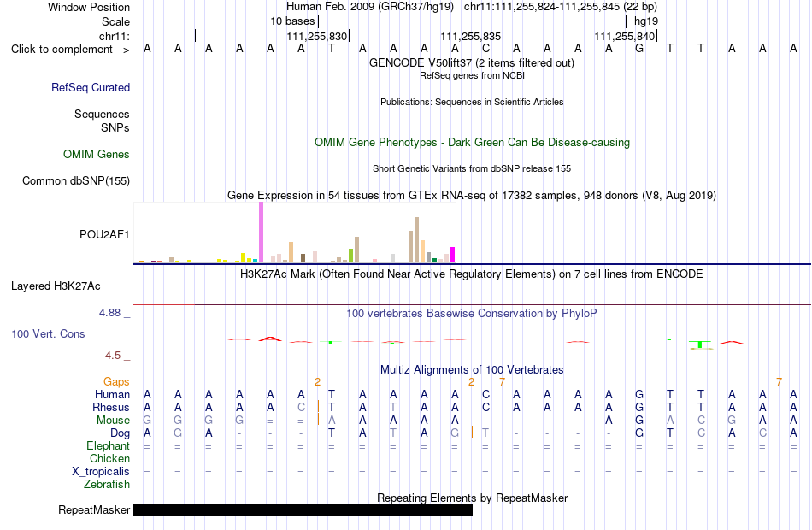Click the chr11:111,255,824-111,255,845 (22 bp) range text
Screen dimensions: 812x530
(561, 7)
